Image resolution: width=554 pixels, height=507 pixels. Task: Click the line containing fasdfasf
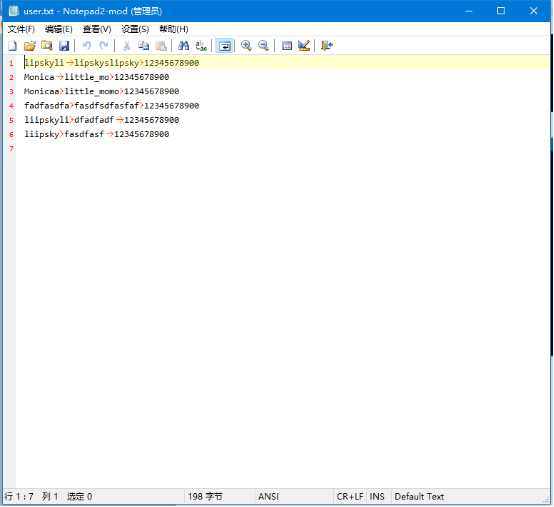(x=96, y=134)
